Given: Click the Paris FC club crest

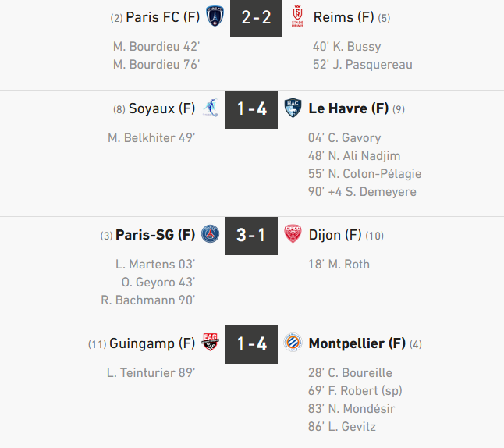Looking at the screenshot, I should click(x=215, y=16).
